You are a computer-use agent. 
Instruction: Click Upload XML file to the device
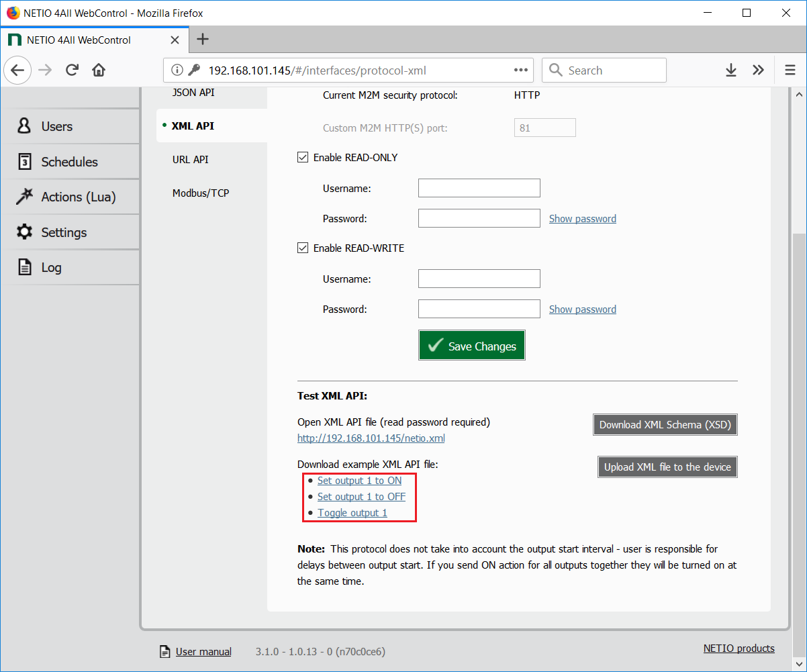(x=667, y=467)
